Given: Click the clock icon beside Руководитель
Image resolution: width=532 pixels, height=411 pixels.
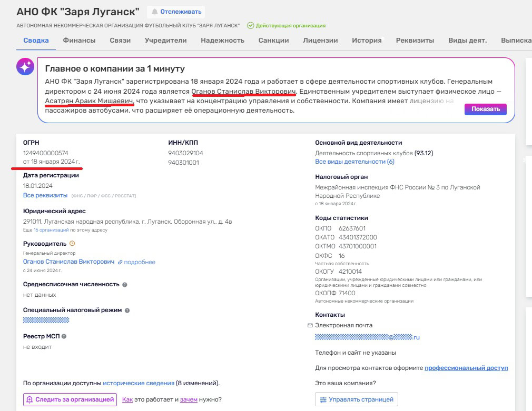Looking at the screenshot, I should [72, 244].
